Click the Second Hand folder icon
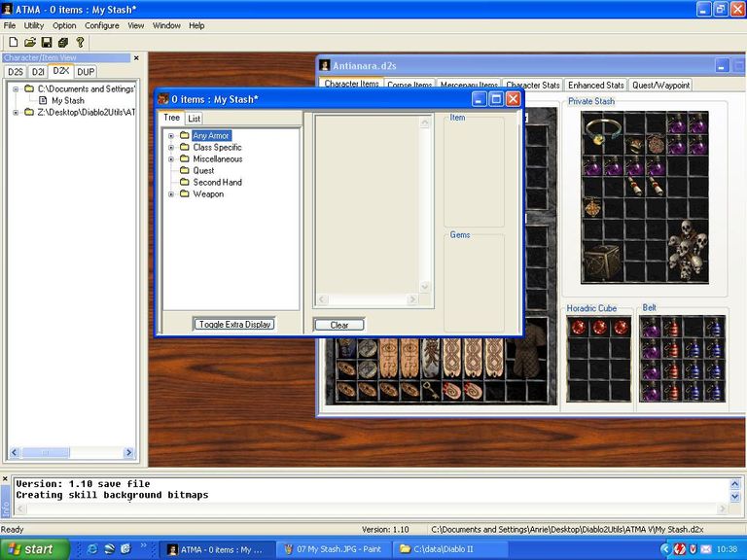This screenshot has height=560, width=747. click(185, 182)
